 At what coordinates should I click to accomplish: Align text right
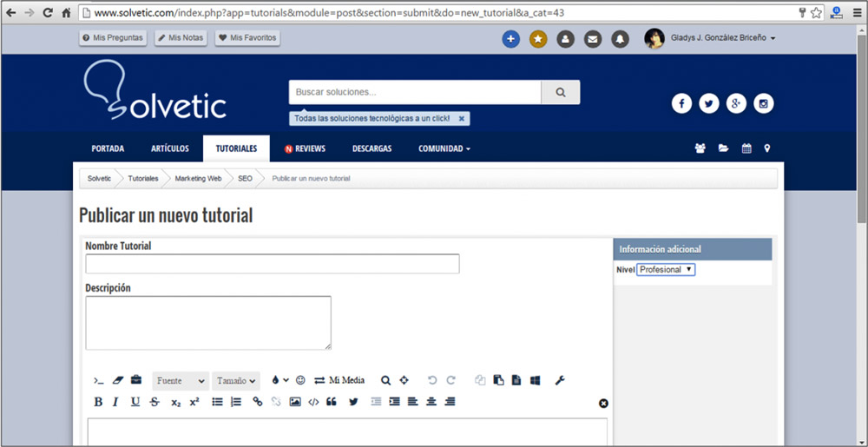450,402
